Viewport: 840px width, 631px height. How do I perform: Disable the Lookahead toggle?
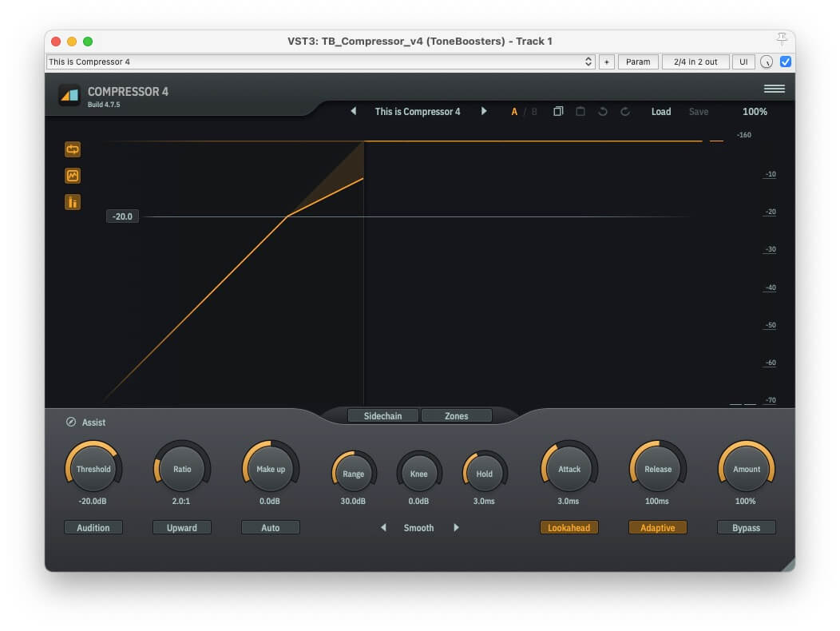click(x=569, y=528)
